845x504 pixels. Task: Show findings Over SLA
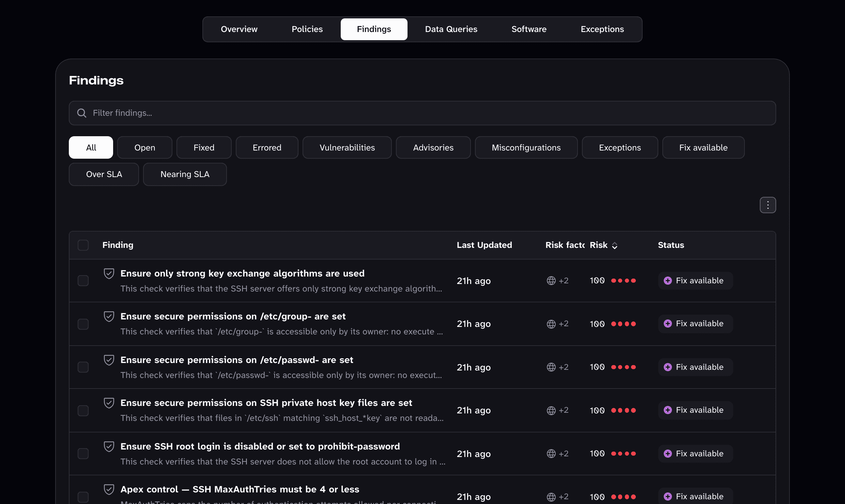point(104,174)
